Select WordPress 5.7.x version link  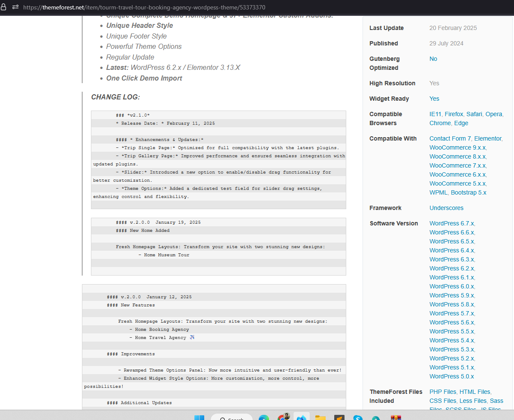451,313
